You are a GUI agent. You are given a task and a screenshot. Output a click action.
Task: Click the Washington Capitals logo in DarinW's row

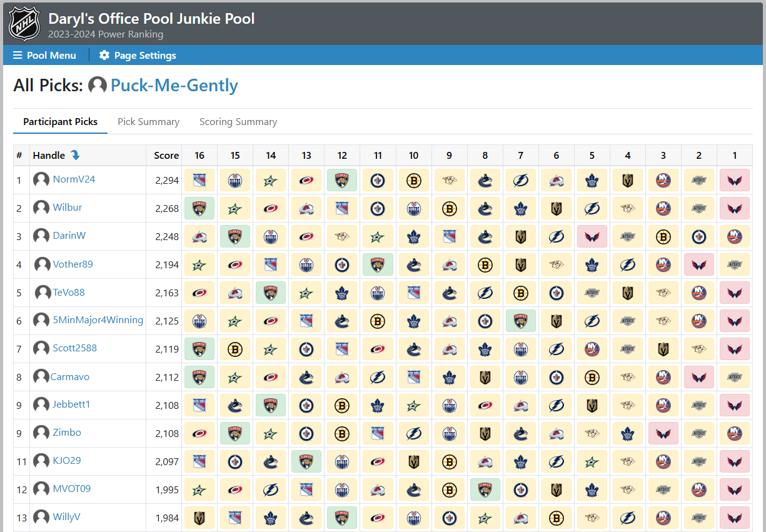tap(592, 236)
